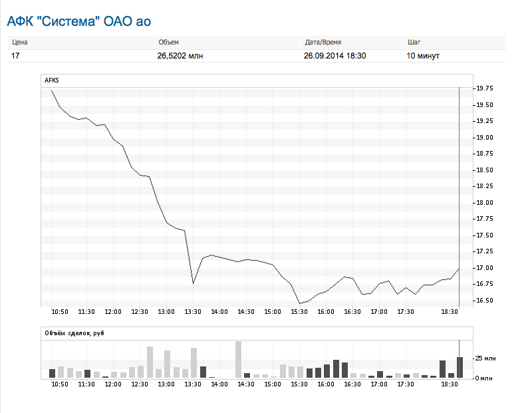Click 16:00 on the price chart time axis
532x413 pixels.
coord(326,311)
